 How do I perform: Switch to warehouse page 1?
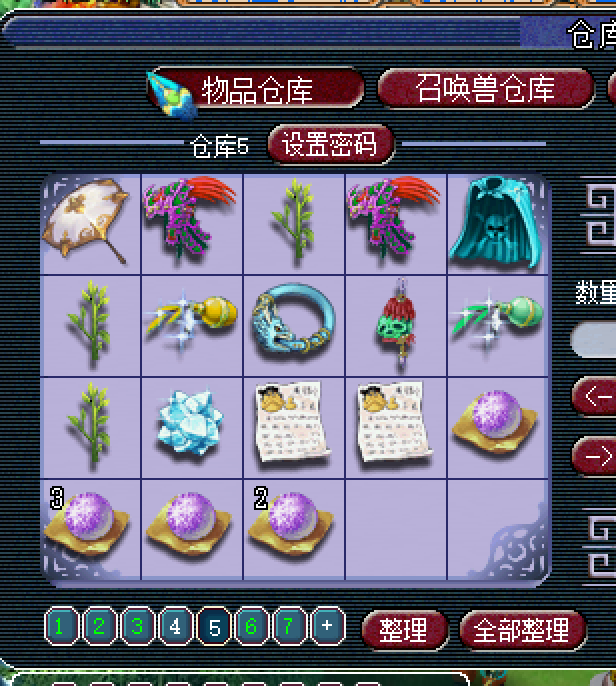pos(61,626)
